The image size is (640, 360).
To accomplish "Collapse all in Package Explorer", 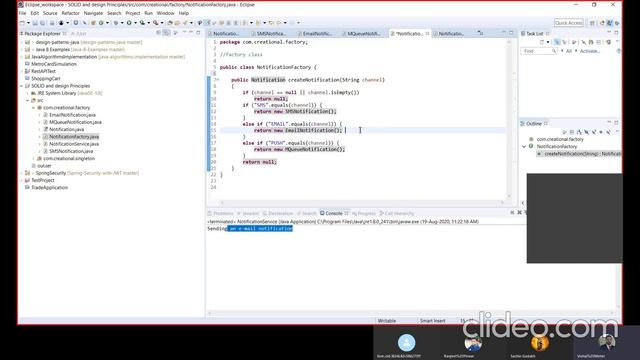I will 158,33.
